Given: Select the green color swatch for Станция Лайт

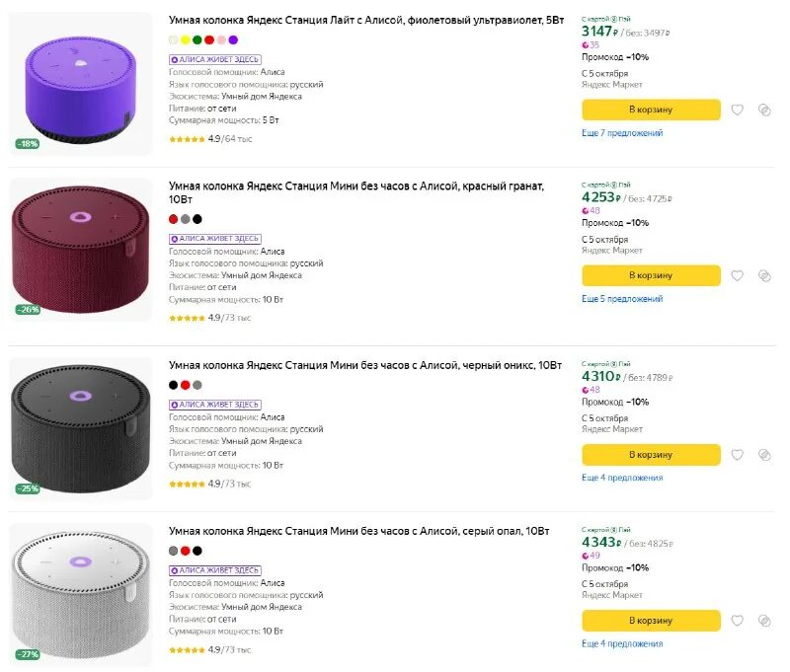Looking at the screenshot, I should [197, 39].
